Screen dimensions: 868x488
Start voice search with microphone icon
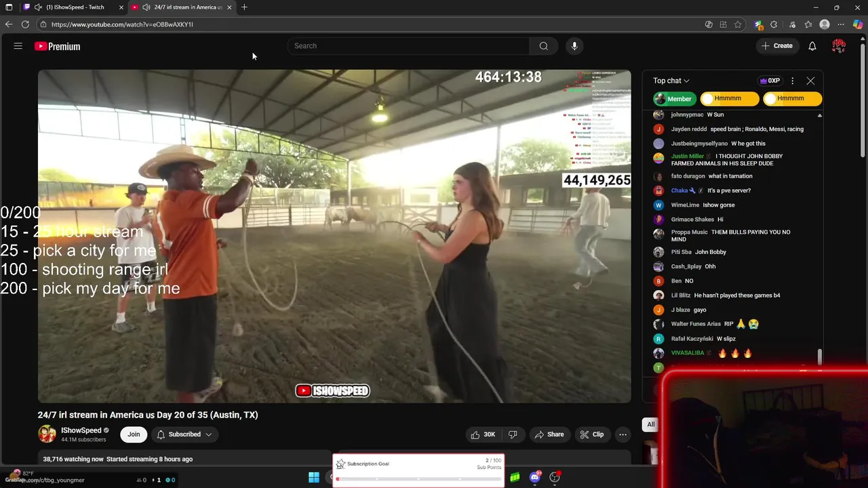click(574, 46)
